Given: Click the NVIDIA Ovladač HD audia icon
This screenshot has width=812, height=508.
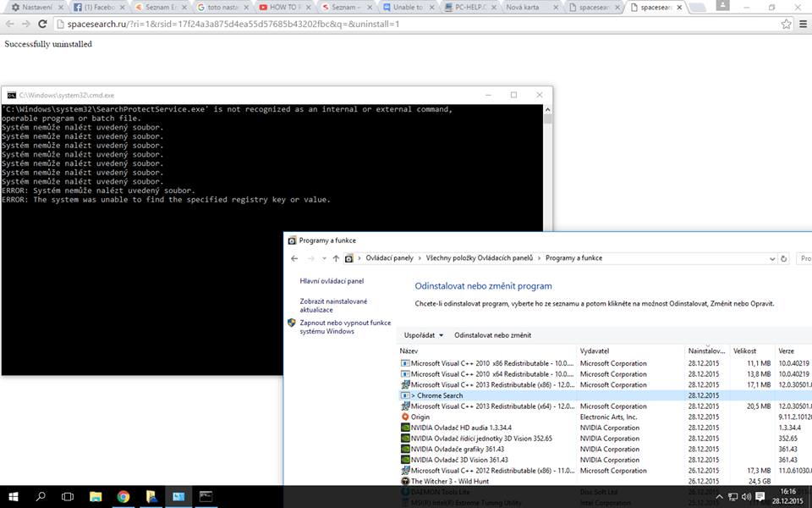Looking at the screenshot, I should click(x=405, y=428).
